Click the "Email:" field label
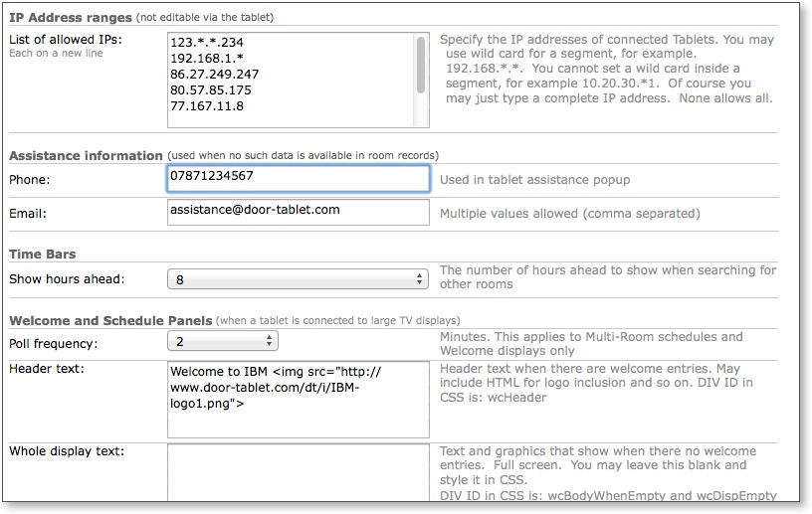The image size is (812, 514). pos(28,213)
